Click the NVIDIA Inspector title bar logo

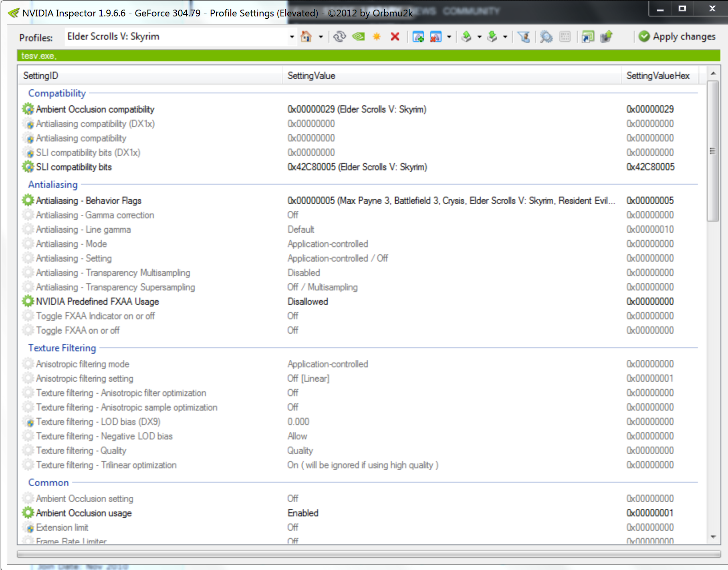coord(14,13)
